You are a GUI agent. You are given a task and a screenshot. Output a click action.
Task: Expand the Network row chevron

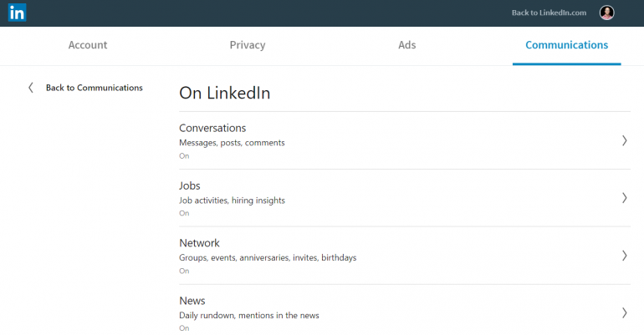[624, 256]
